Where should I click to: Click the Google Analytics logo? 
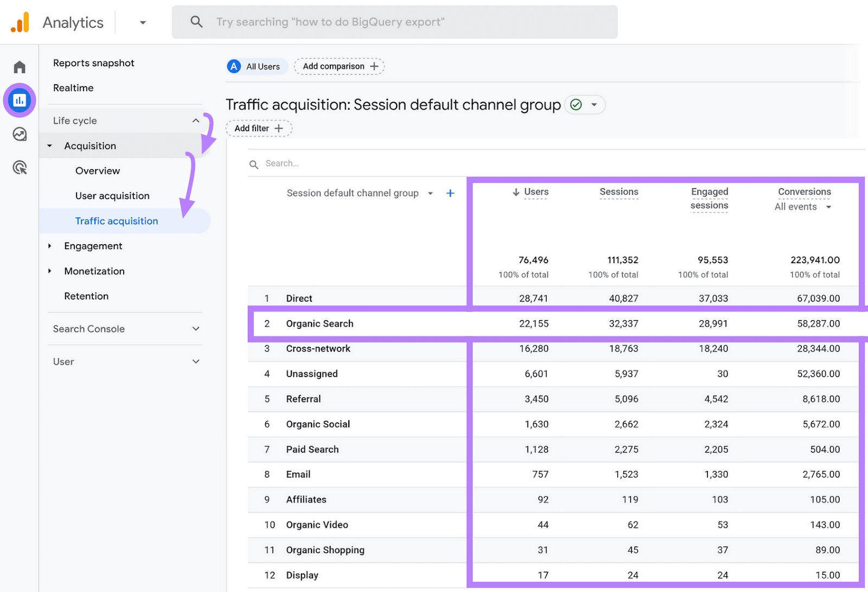[x=21, y=22]
